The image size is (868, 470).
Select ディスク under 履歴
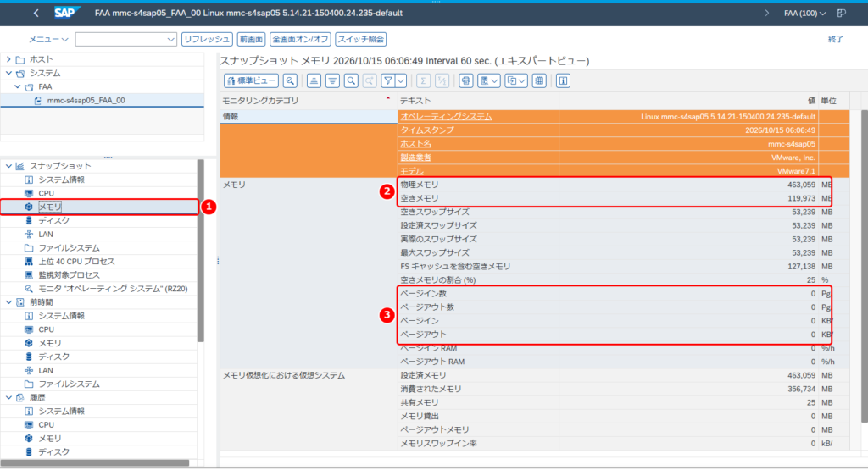coord(54,451)
